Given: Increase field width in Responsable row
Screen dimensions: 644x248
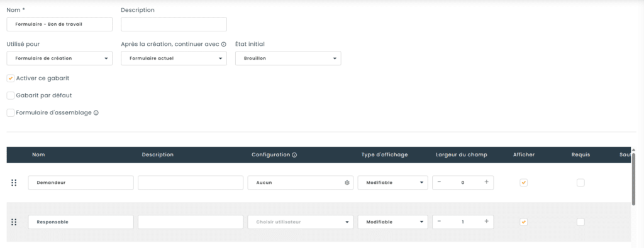Looking at the screenshot, I should [487, 222].
